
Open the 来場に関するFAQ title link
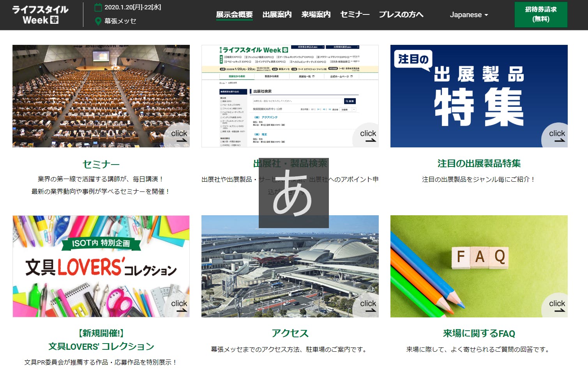coord(479,333)
